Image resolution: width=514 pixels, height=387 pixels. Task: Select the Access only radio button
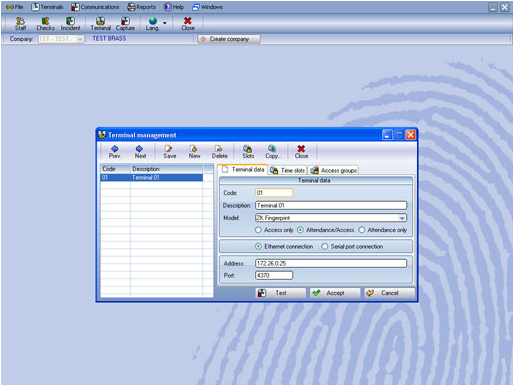[x=258, y=230]
